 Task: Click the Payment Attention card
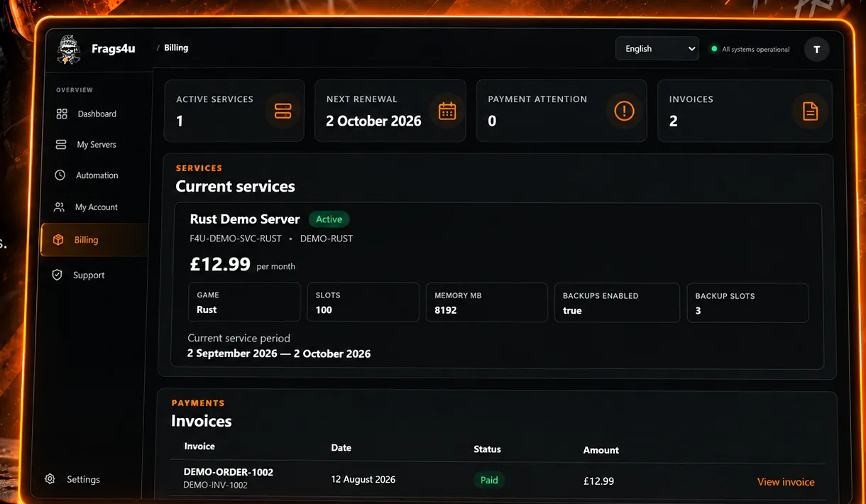click(x=561, y=111)
